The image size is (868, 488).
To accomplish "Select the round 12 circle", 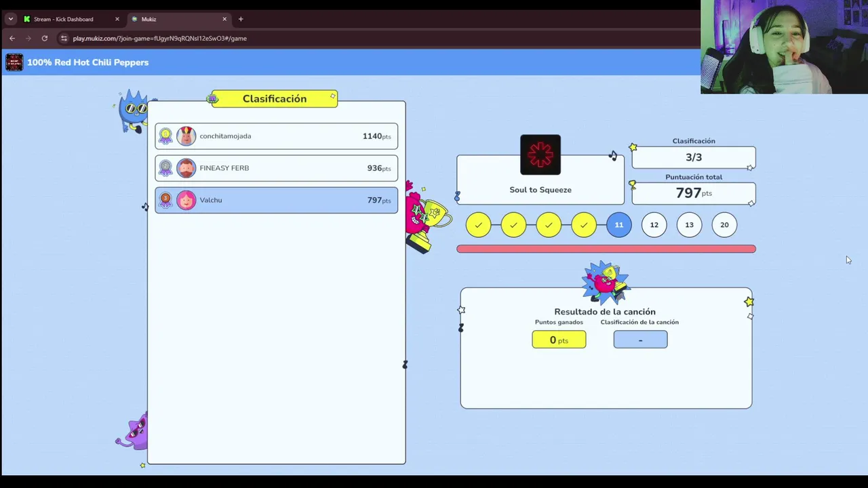I will (654, 225).
